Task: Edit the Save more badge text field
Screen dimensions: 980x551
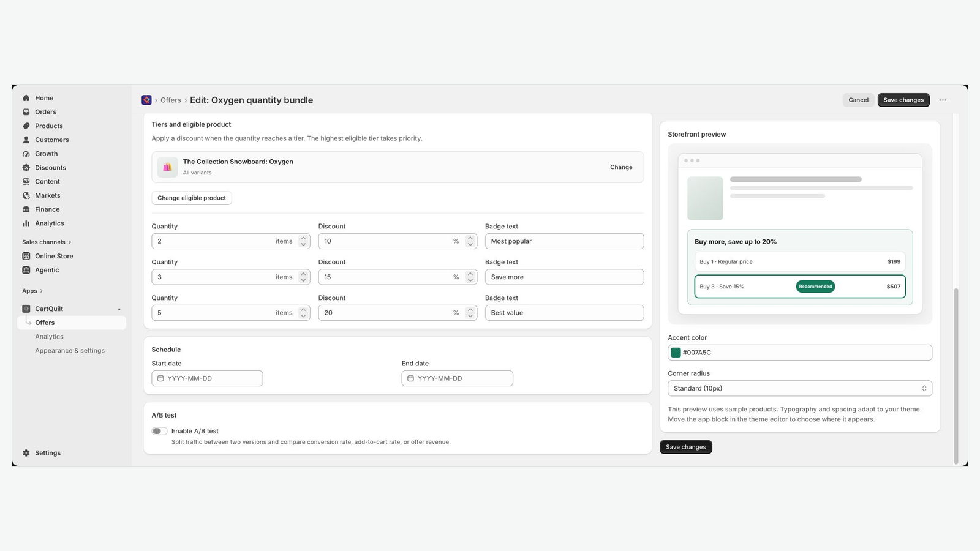Action: click(x=564, y=277)
